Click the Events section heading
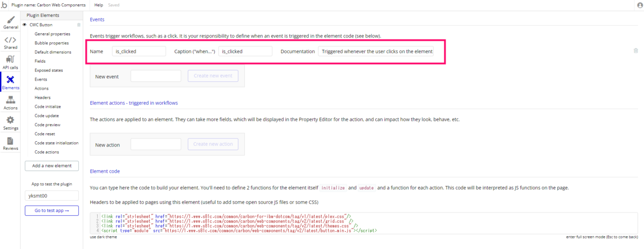Screen dimensions: 644x249 [97, 19]
